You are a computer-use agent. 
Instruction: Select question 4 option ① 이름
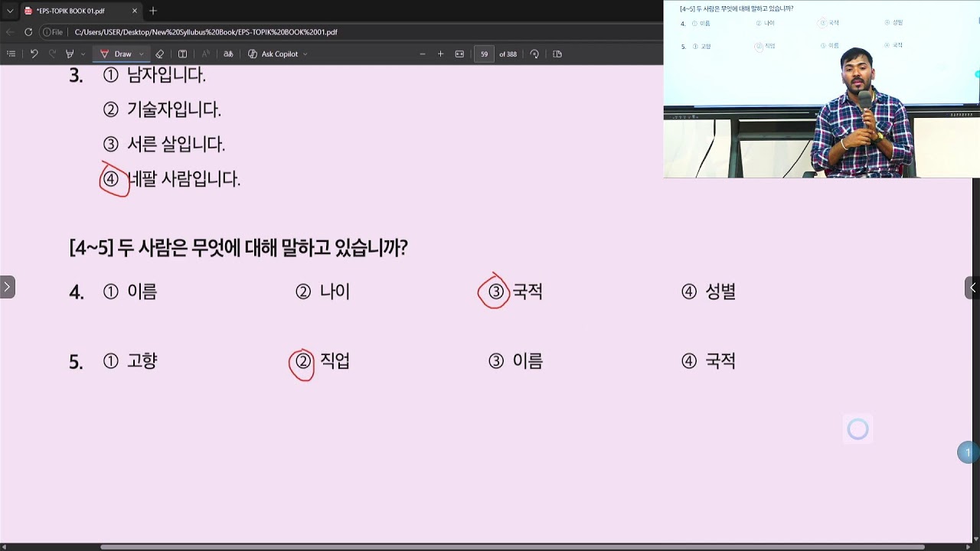[130, 292]
